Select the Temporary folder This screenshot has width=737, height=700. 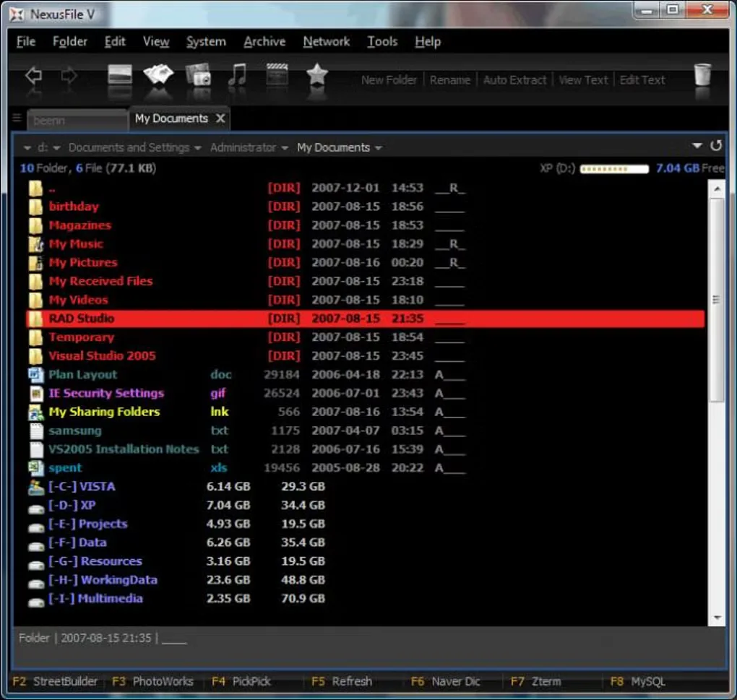click(x=82, y=337)
